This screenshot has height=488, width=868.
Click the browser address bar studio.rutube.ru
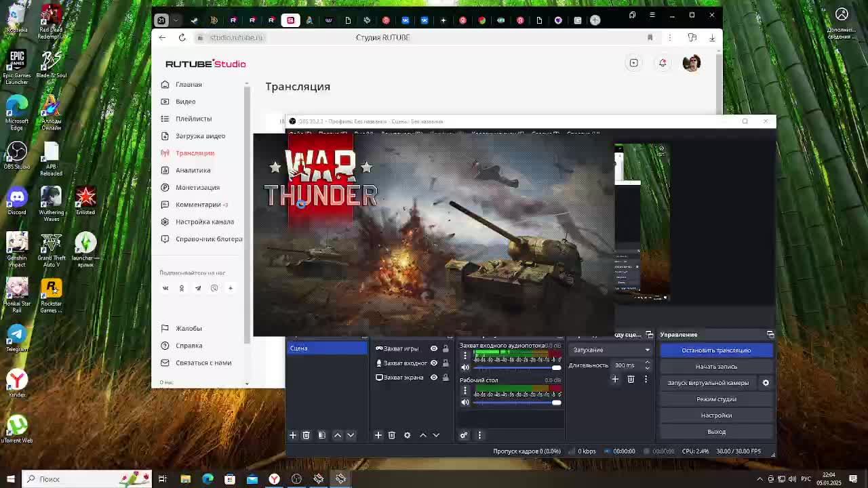coord(236,37)
